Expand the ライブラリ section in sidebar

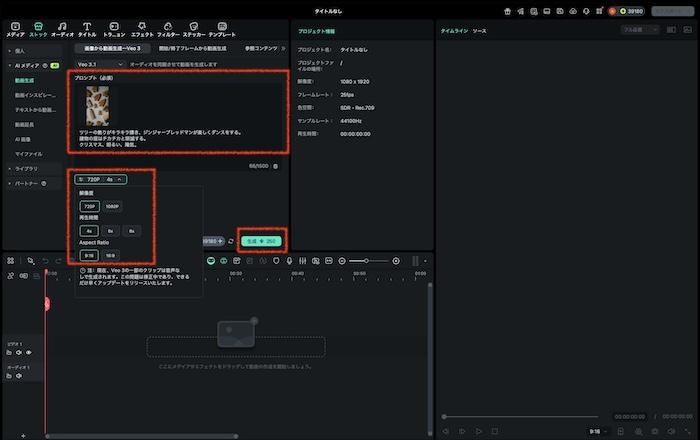(24, 170)
